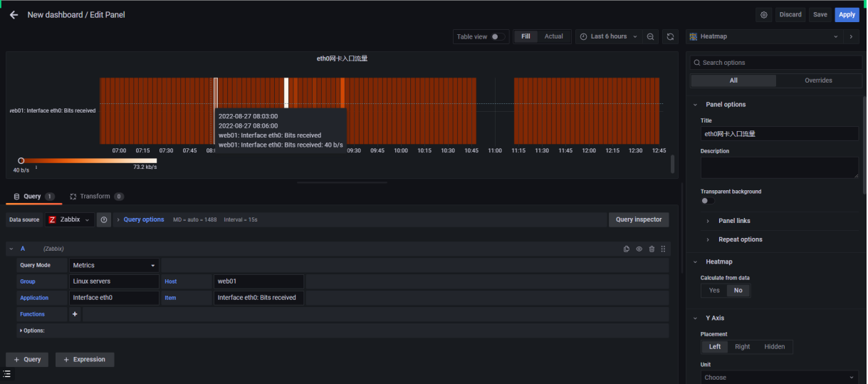Collapse the Panel options section
This screenshot has height=384, width=868.
(x=696, y=104)
